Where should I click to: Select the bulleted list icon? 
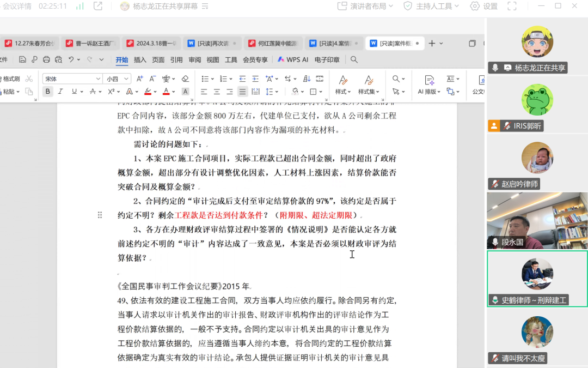pos(206,79)
